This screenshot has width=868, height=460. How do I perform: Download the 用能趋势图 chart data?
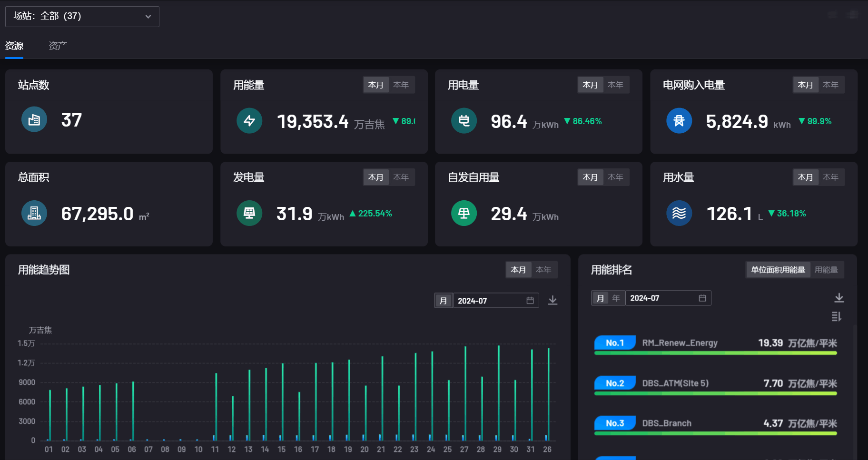(x=552, y=300)
